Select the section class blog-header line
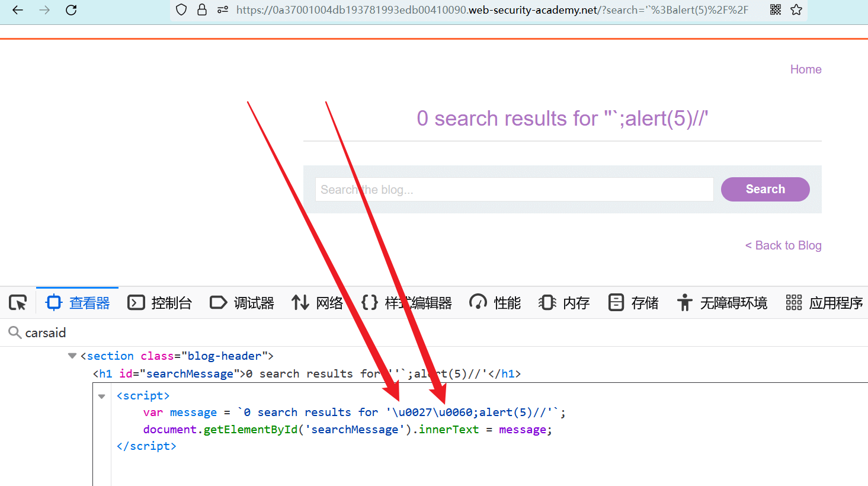 (177, 356)
